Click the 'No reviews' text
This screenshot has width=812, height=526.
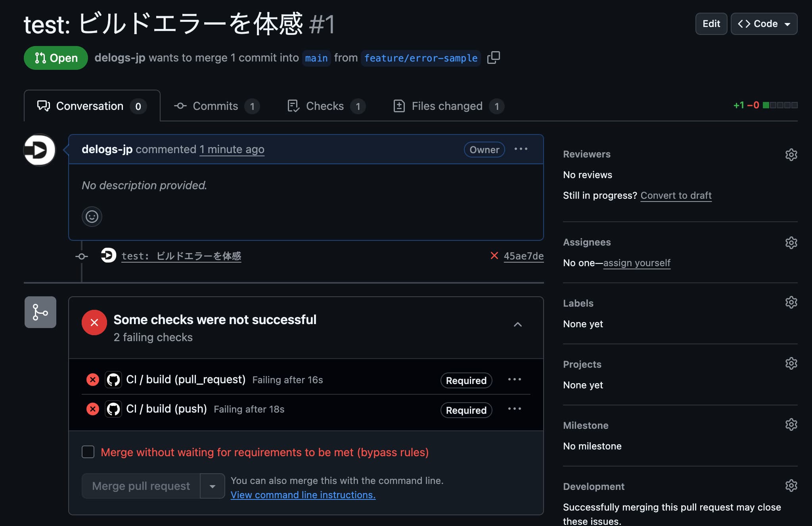pyautogui.click(x=588, y=175)
